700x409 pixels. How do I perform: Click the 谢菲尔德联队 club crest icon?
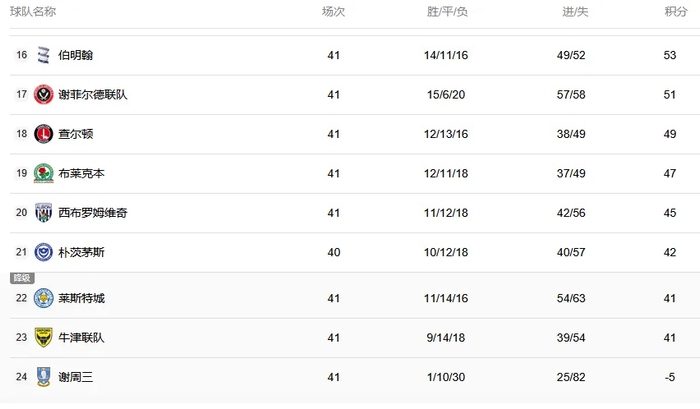43,95
